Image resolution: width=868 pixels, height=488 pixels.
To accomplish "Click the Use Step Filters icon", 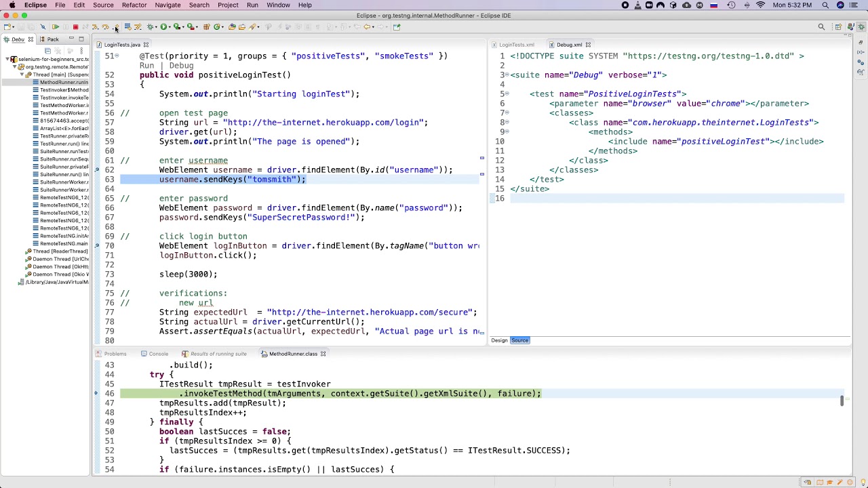I will pyautogui.click(x=138, y=27).
